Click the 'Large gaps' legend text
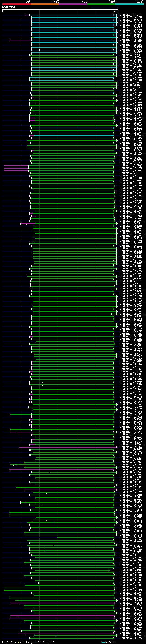146x644 pixels. [x=10, y=642]
